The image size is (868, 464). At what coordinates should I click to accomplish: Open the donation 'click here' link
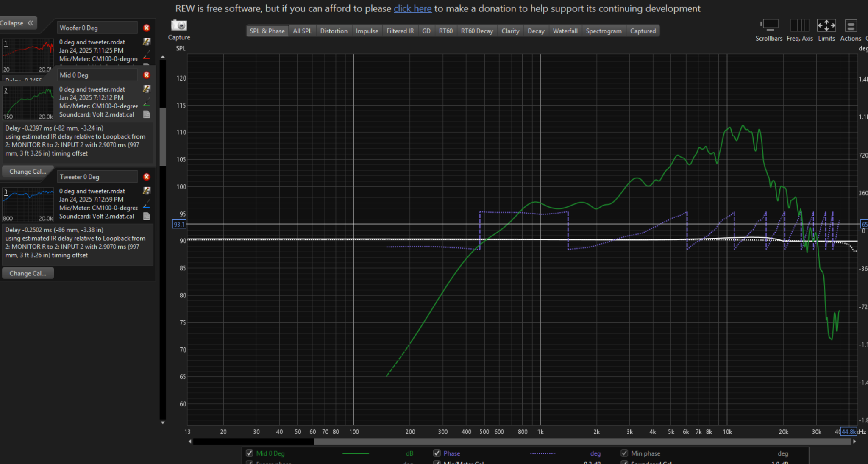[x=412, y=8]
